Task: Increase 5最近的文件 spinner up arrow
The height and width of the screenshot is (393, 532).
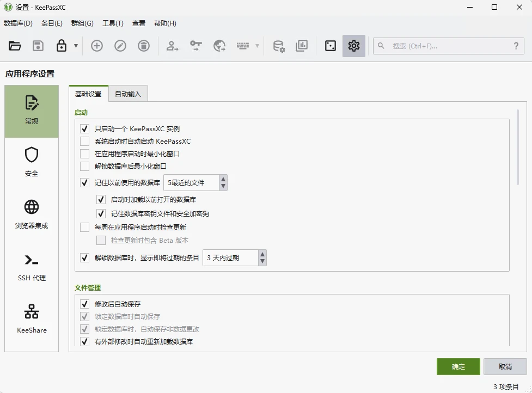Action: point(223,179)
